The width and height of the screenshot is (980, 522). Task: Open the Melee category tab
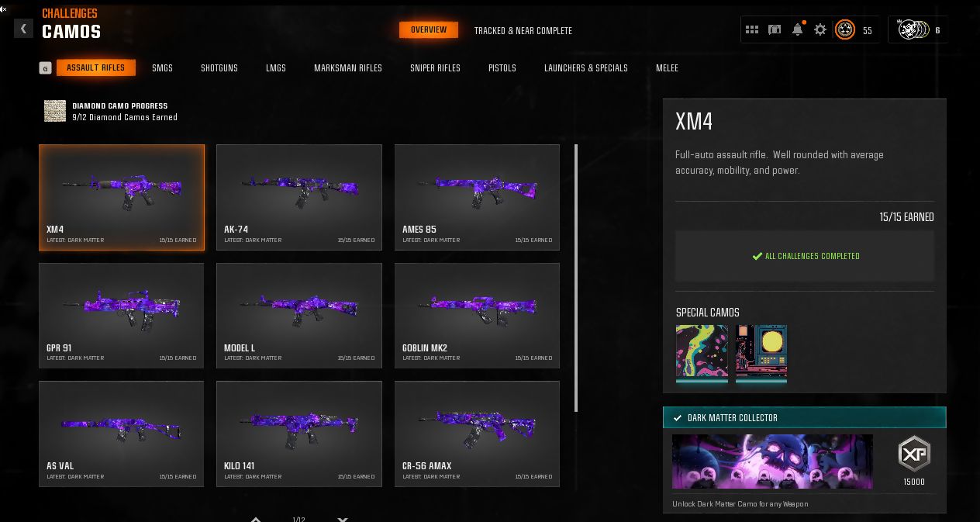point(667,68)
